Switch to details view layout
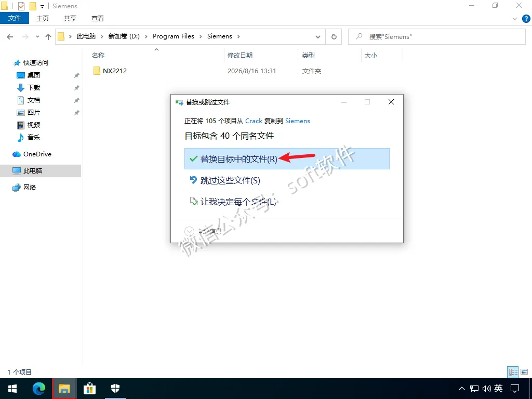 click(x=513, y=372)
